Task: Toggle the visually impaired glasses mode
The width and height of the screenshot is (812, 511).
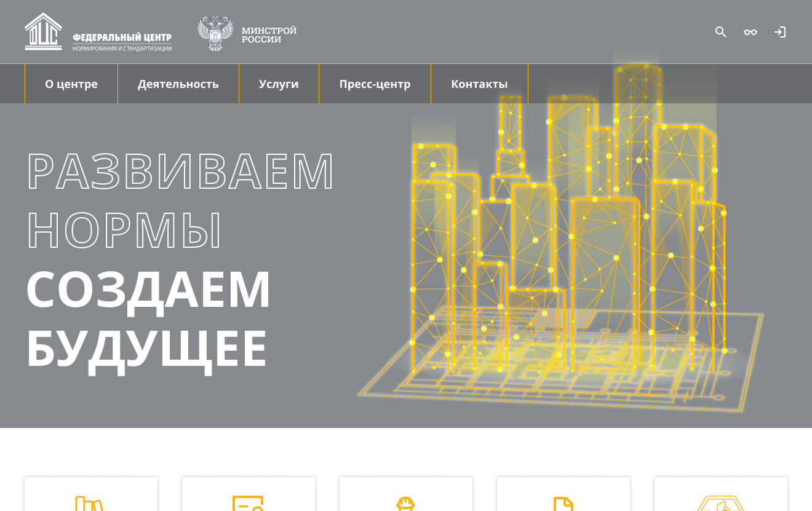Action: (750, 32)
